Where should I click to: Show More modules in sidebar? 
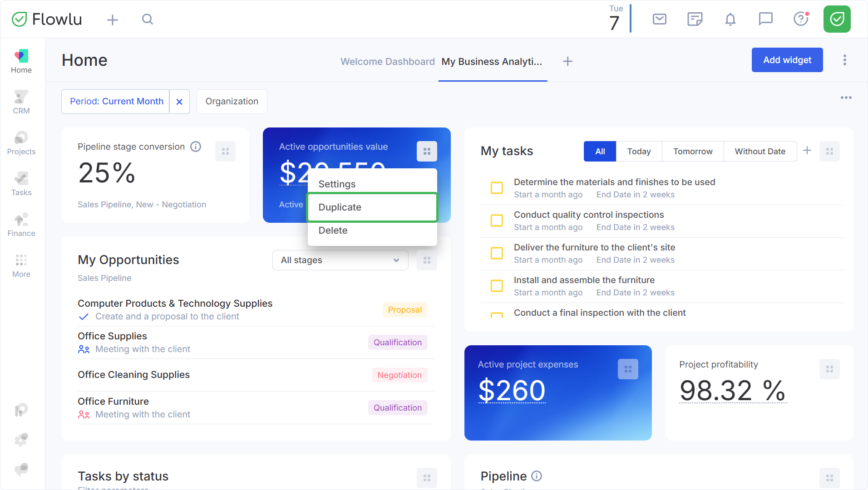(x=21, y=265)
